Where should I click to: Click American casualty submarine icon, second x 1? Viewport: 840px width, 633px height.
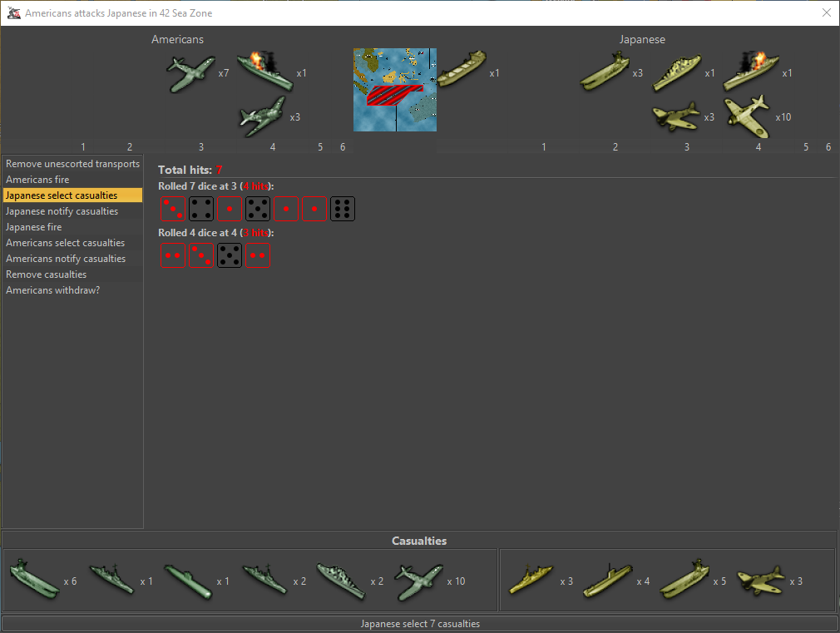tap(188, 581)
